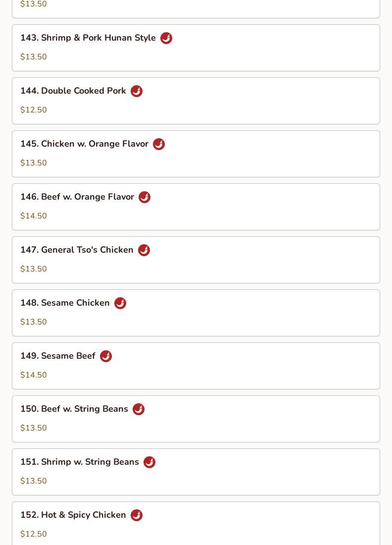Choose 145. Chicken w. Orange Flavor
The image size is (392, 545).
click(196, 154)
